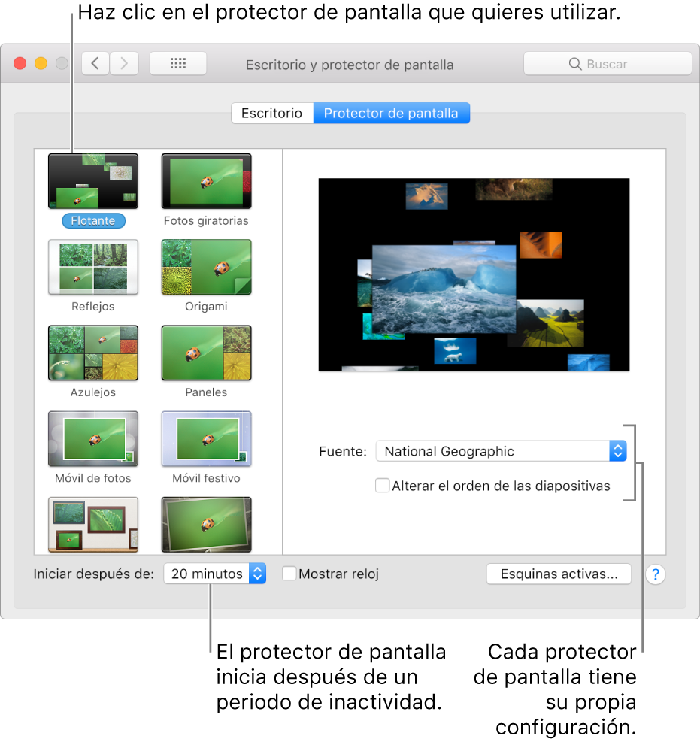Viewport: 700px width, 742px height.
Task: Select the Móvil de fotos screen saver
Action: tap(93, 438)
